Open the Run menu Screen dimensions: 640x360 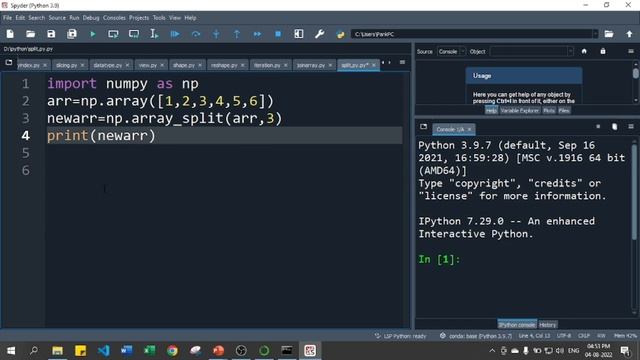pyautogui.click(x=74, y=18)
